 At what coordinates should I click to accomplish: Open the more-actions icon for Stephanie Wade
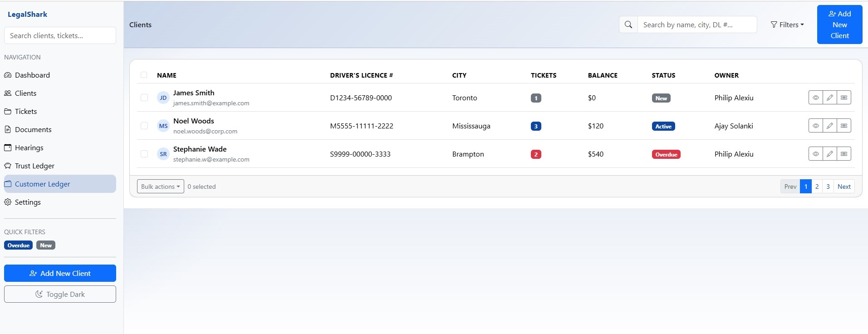[843, 154]
